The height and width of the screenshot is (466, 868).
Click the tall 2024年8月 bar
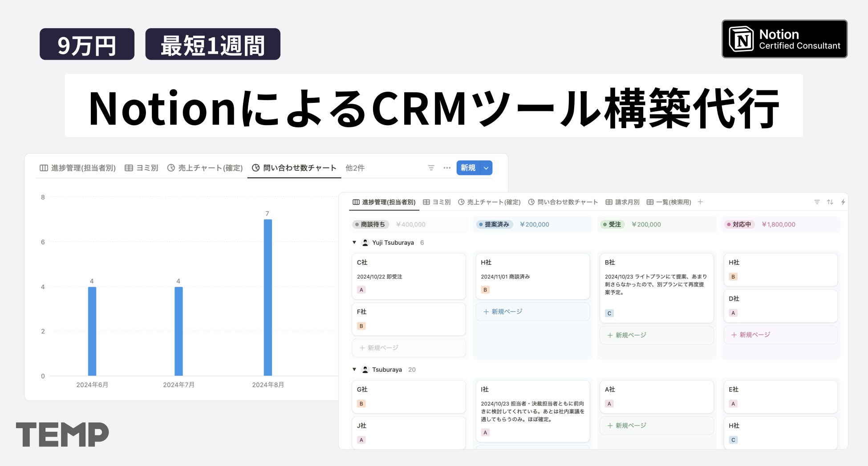click(268, 297)
